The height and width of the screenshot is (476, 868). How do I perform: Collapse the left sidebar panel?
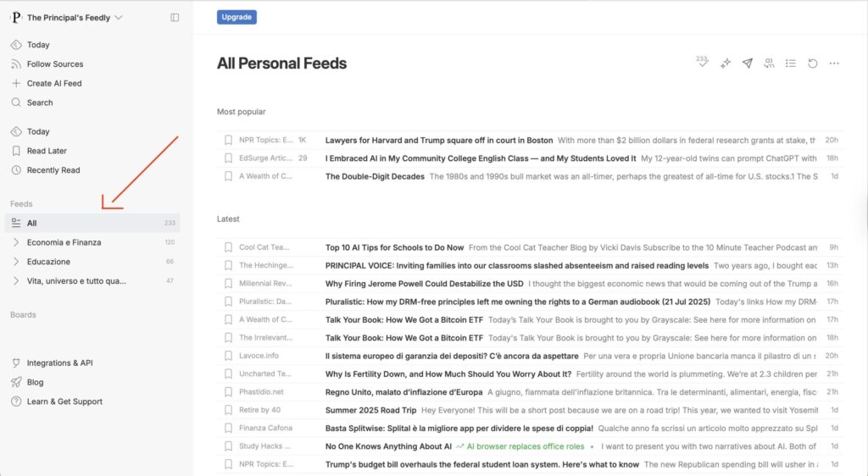coord(175,17)
